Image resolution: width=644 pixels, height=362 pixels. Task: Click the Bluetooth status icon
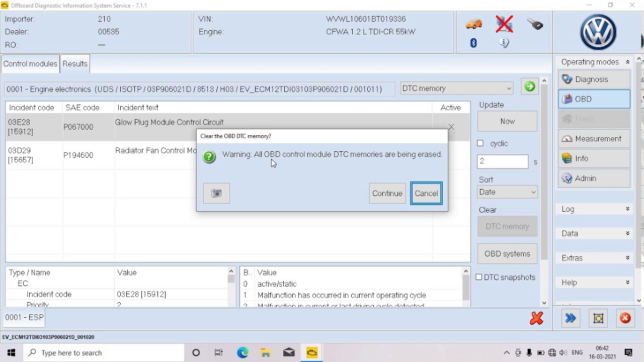point(473,43)
